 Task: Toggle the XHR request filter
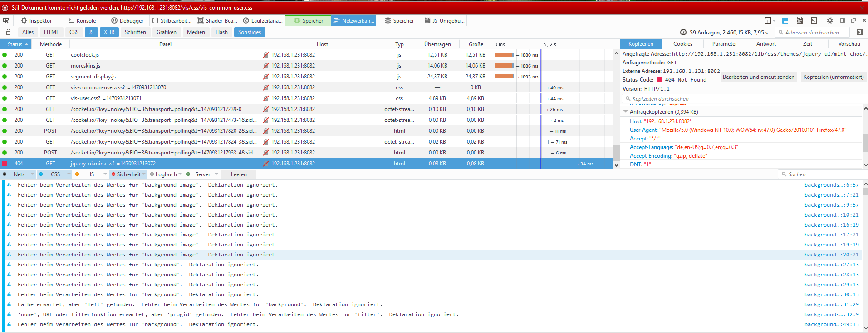(109, 32)
